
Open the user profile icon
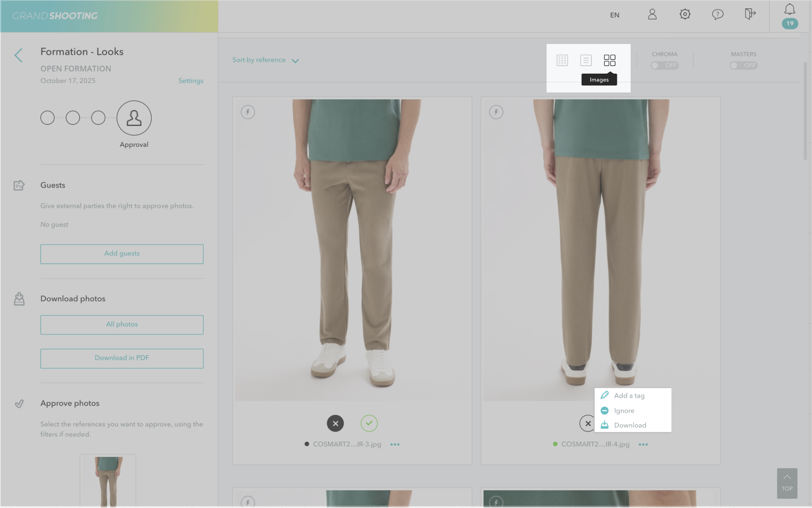[x=652, y=14]
